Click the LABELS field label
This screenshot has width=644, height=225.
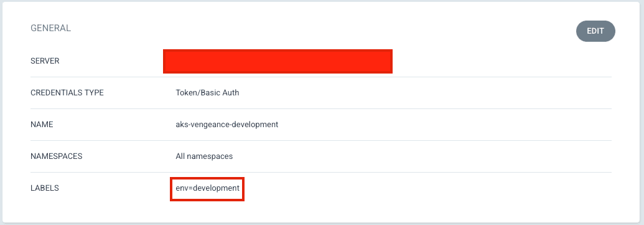coord(45,188)
